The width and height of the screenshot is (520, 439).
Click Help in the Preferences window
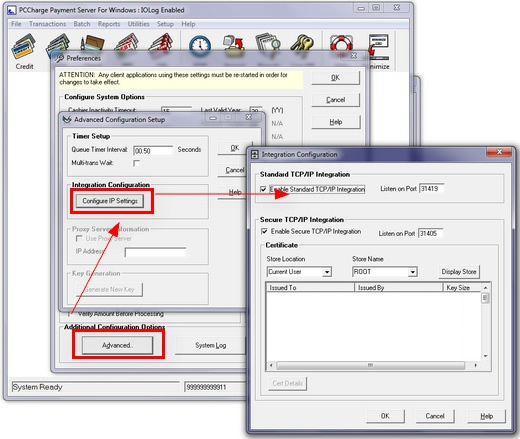pos(335,122)
